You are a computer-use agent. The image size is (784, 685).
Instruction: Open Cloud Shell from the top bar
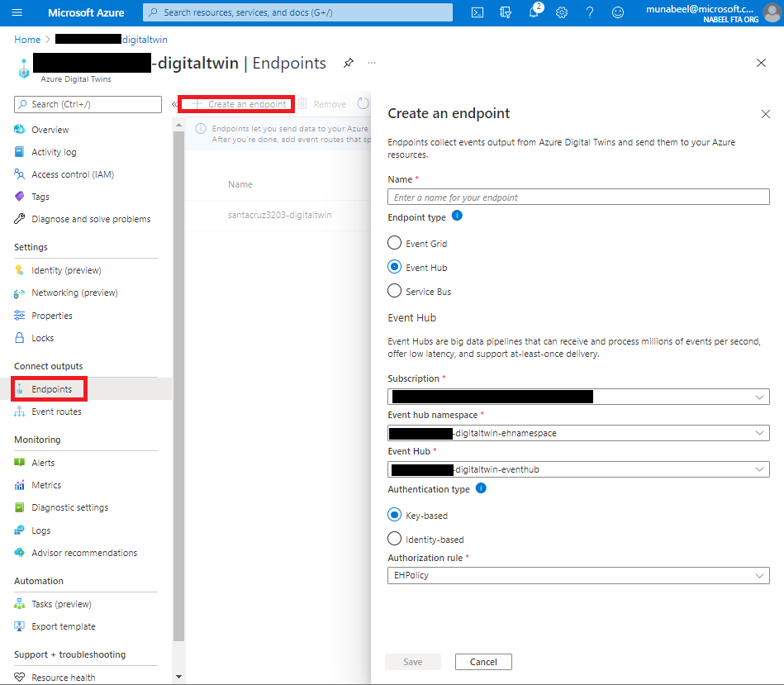point(478,12)
